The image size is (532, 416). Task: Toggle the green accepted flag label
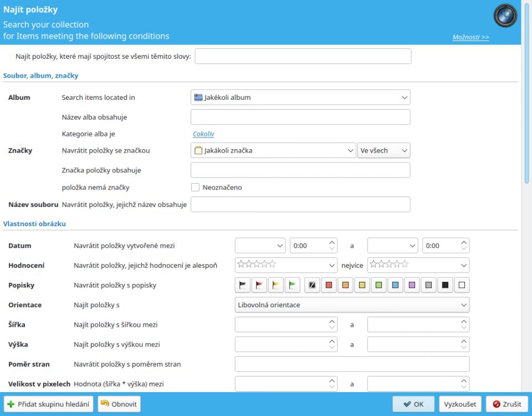tap(293, 285)
